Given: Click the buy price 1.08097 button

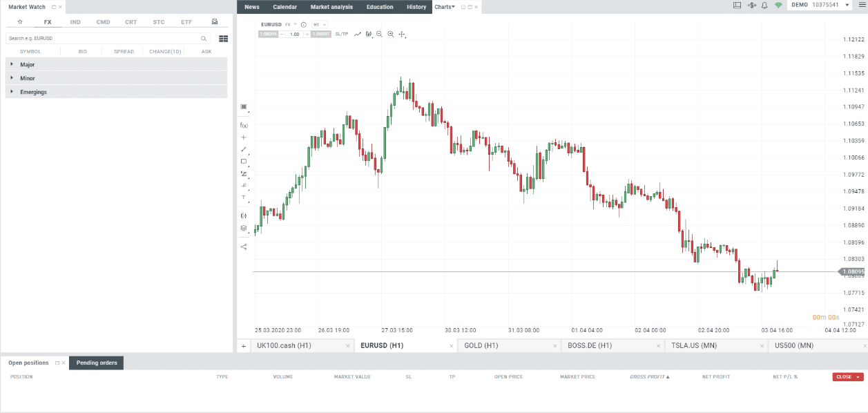Looking at the screenshot, I should point(320,34).
